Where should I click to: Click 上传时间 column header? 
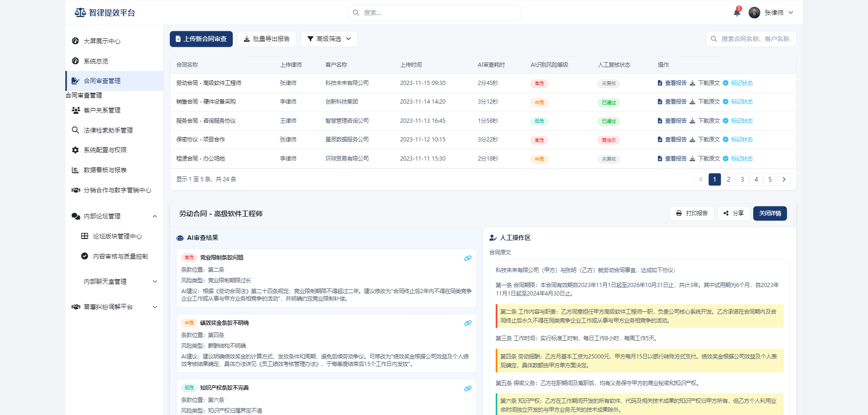pyautogui.click(x=411, y=65)
